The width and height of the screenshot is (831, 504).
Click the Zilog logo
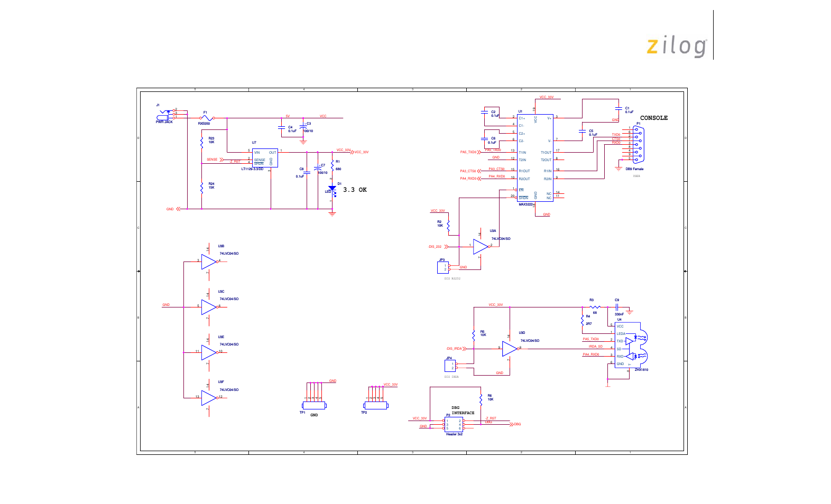coord(677,46)
